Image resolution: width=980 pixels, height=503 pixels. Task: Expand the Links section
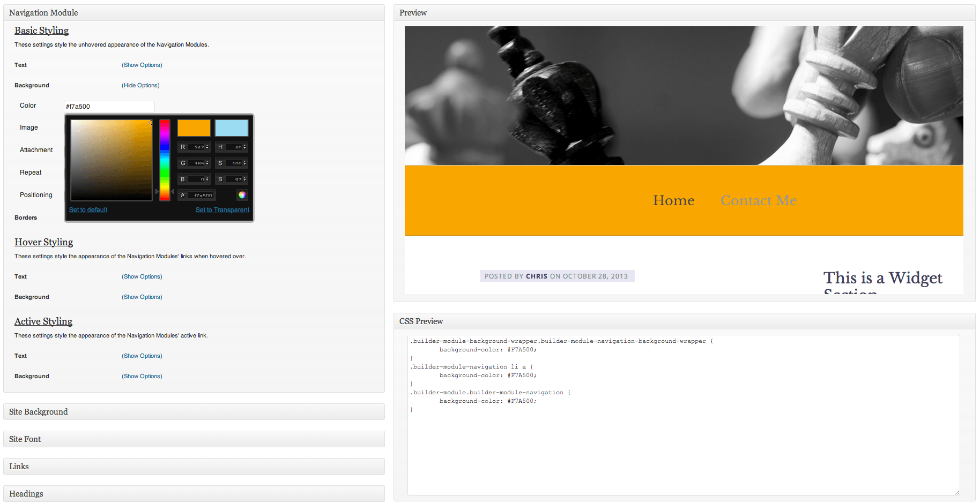point(19,466)
